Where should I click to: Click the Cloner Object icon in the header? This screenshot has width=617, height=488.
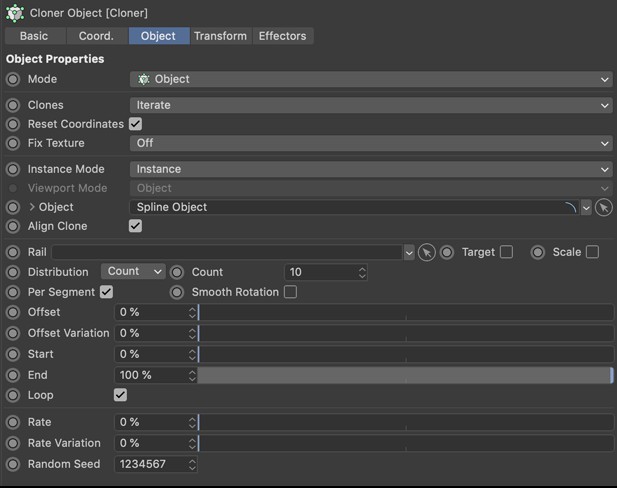pyautogui.click(x=15, y=13)
